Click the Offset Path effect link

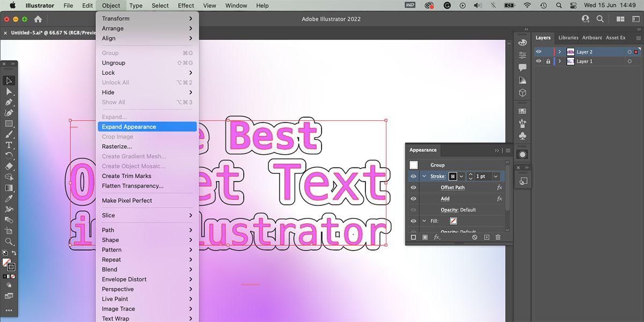click(452, 188)
